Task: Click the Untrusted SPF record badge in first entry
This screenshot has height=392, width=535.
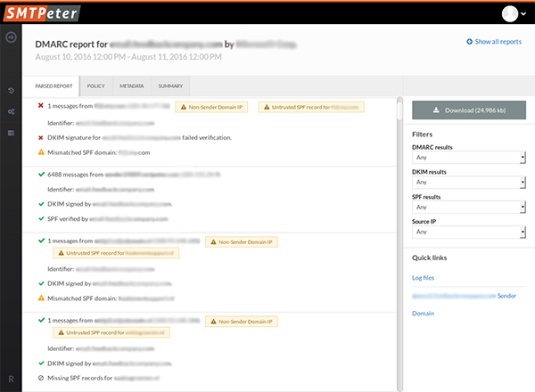Action: (311, 107)
